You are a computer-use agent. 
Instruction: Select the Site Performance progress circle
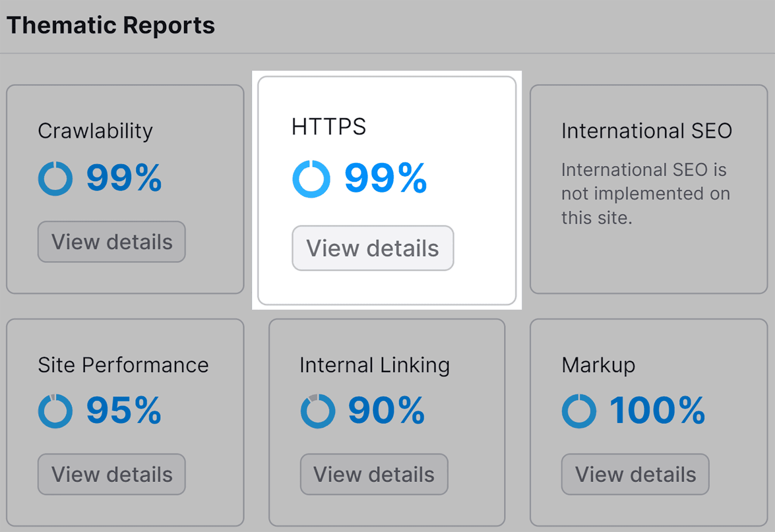point(54,411)
